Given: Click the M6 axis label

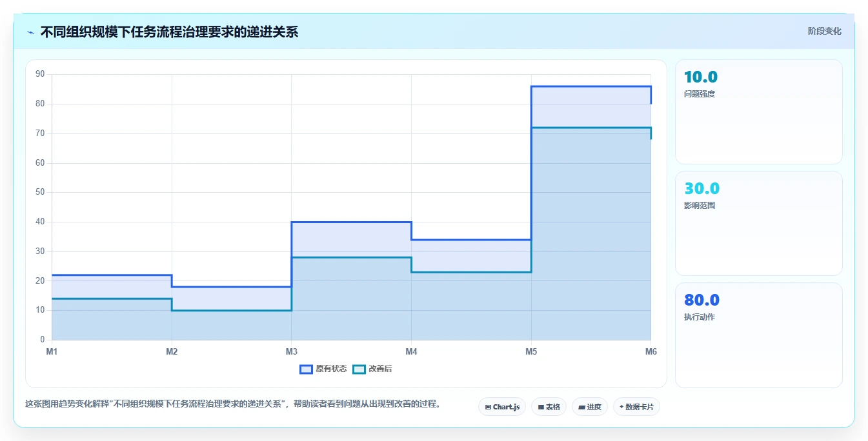Looking at the screenshot, I should [651, 351].
